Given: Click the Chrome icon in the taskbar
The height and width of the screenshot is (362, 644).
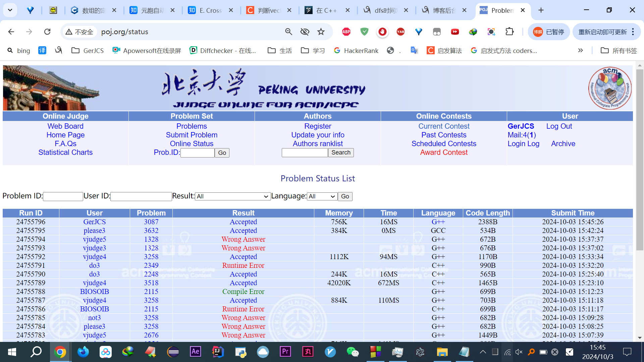Looking at the screenshot, I should [x=60, y=352].
